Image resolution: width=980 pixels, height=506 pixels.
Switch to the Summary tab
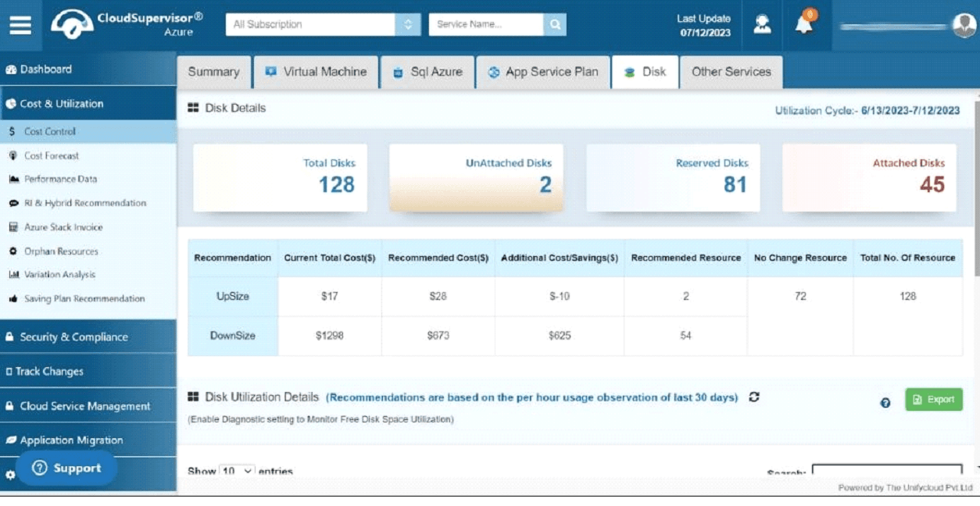click(213, 72)
